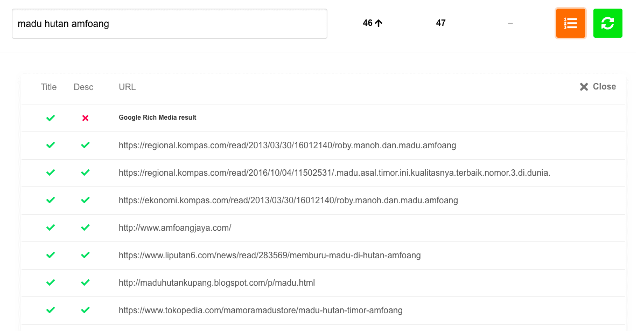Image resolution: width=644 pixels, height=331 pixels.
Task: Click the Desc column header
Action: [x=83, y=87]
